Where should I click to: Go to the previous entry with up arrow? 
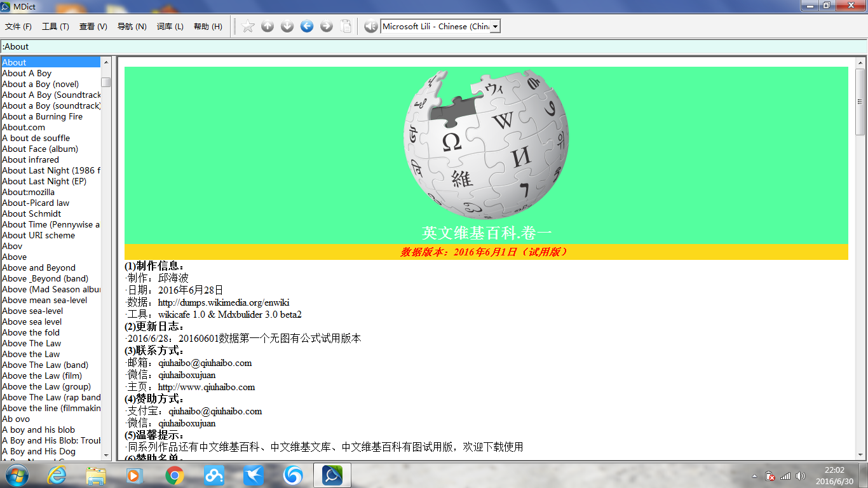[268, 26]
